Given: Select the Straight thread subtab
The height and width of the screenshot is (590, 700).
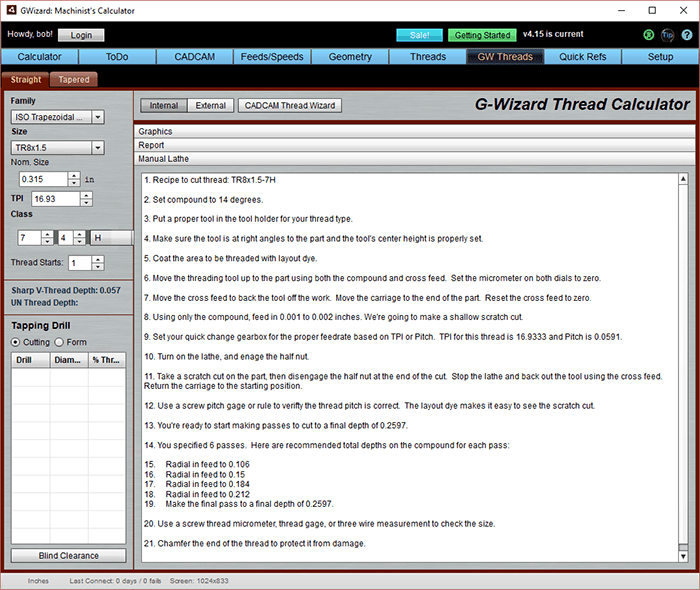Looking at the screenshot, I should [25, 79].
